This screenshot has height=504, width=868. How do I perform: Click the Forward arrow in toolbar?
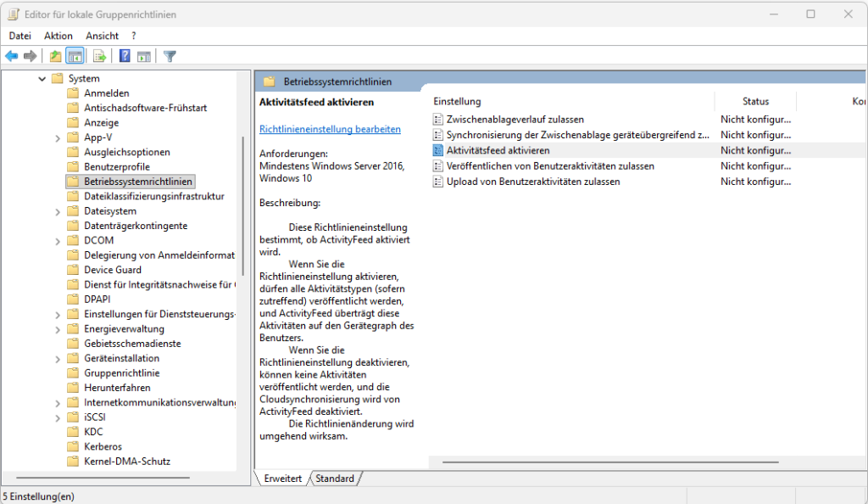(x=31, y=56)
